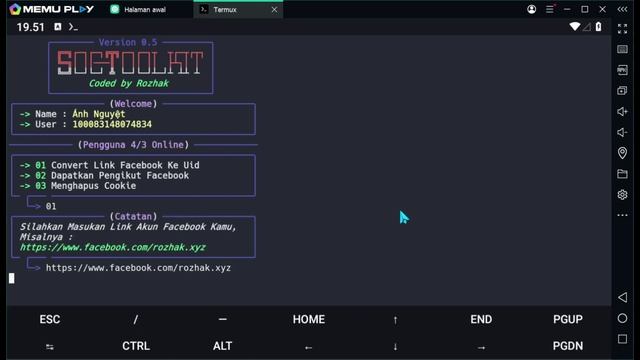Click menu line 02 Dapatkan Pengikut Facebook
The height and width of the screenshot is (360, 640).
point(104,175)
